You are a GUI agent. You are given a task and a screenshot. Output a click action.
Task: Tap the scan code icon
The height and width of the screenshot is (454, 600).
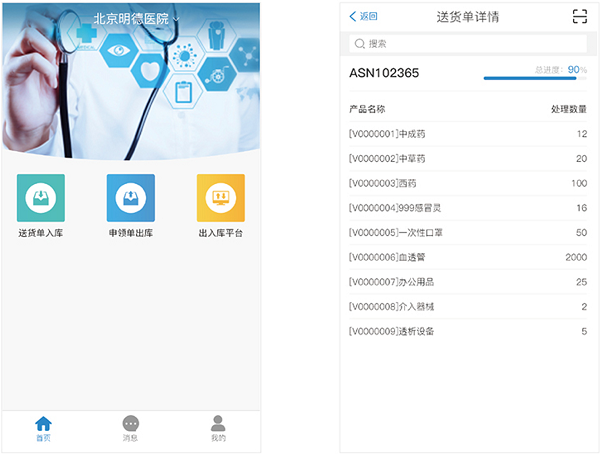click(x=579, y=16)
